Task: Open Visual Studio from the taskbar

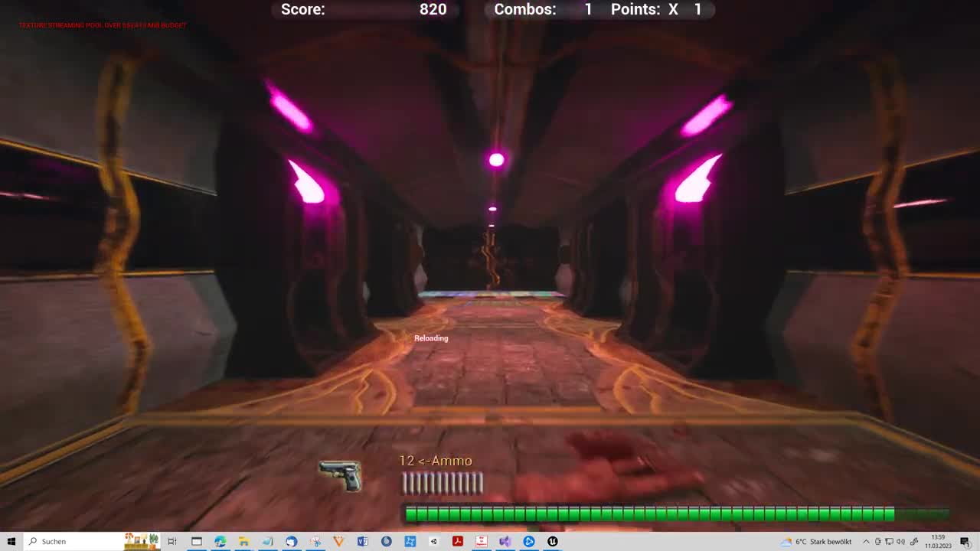Action: (505, 541)
